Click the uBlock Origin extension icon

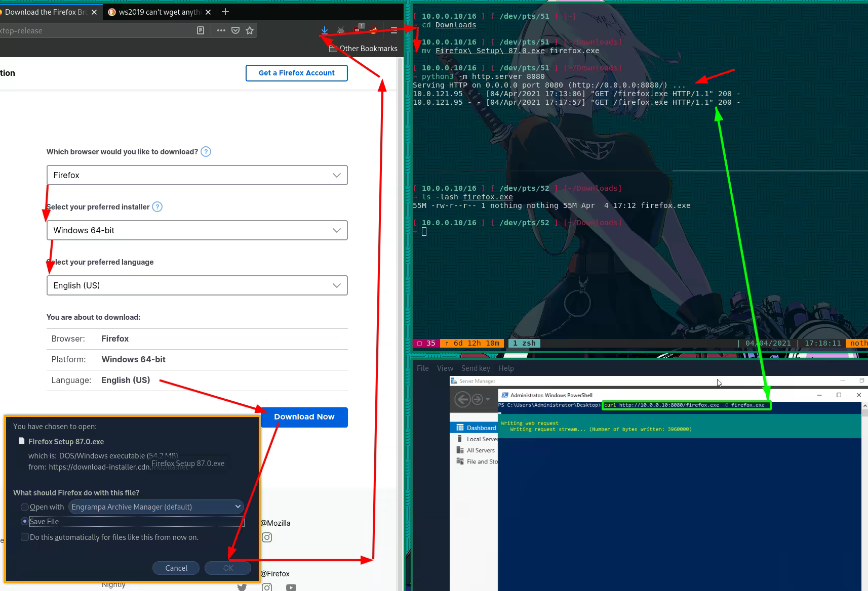pos(357,30)
